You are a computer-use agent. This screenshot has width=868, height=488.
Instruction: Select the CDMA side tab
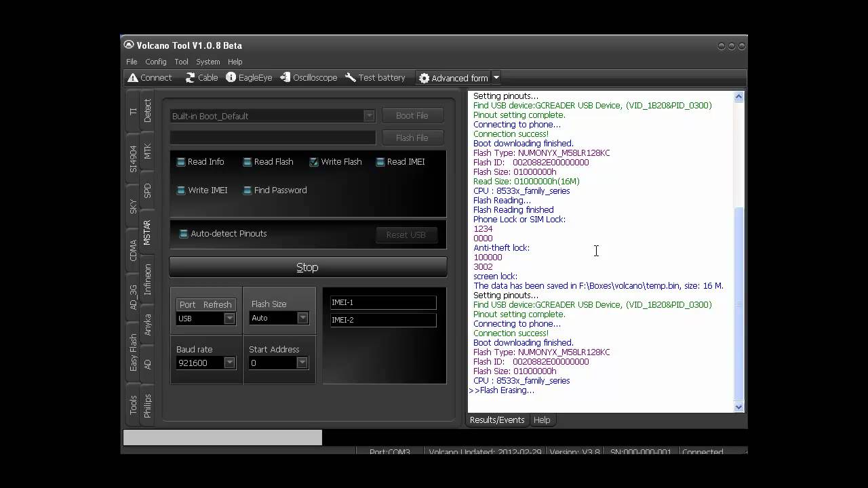pyautogui.click(x=133, y=250)
